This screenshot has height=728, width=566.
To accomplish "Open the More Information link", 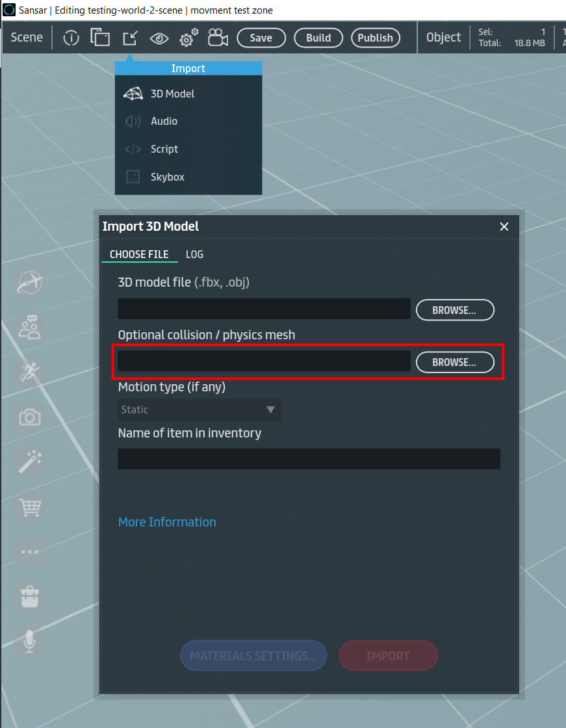I will tap(167, 523).
